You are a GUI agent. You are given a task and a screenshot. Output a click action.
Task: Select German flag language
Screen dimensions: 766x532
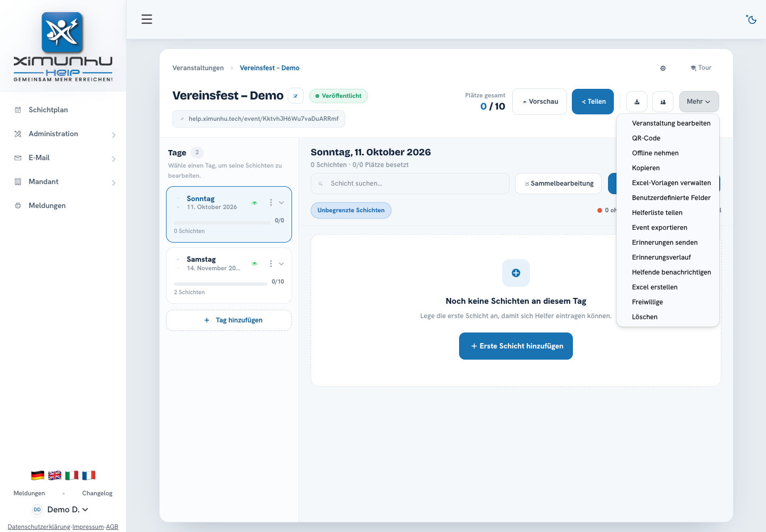(38, 475)
